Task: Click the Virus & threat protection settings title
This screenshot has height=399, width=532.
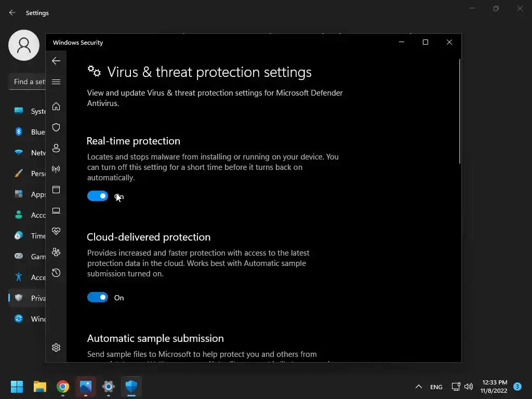Action: point(209,72)
